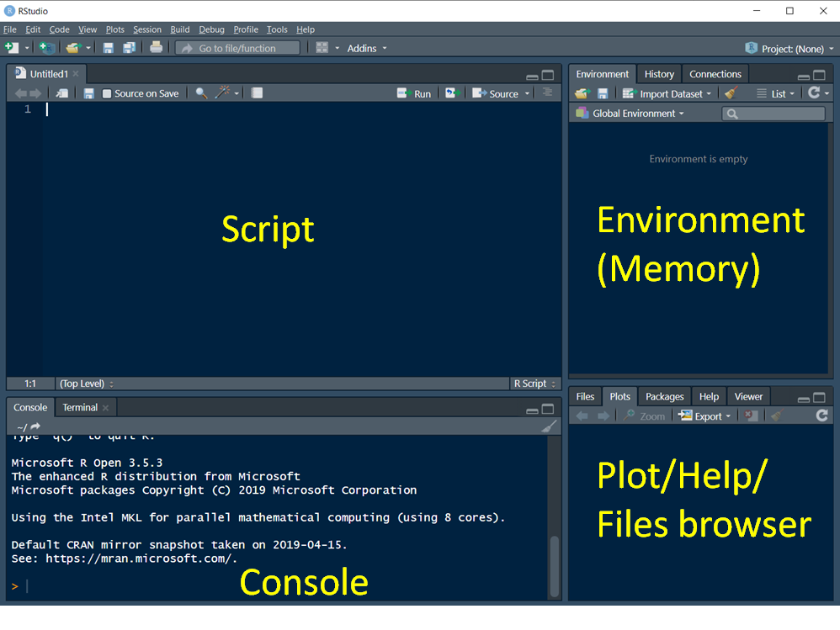This screenshot has width=840, height=630.
Task: Click the Open File folder icon
Action: click(73, 48)
